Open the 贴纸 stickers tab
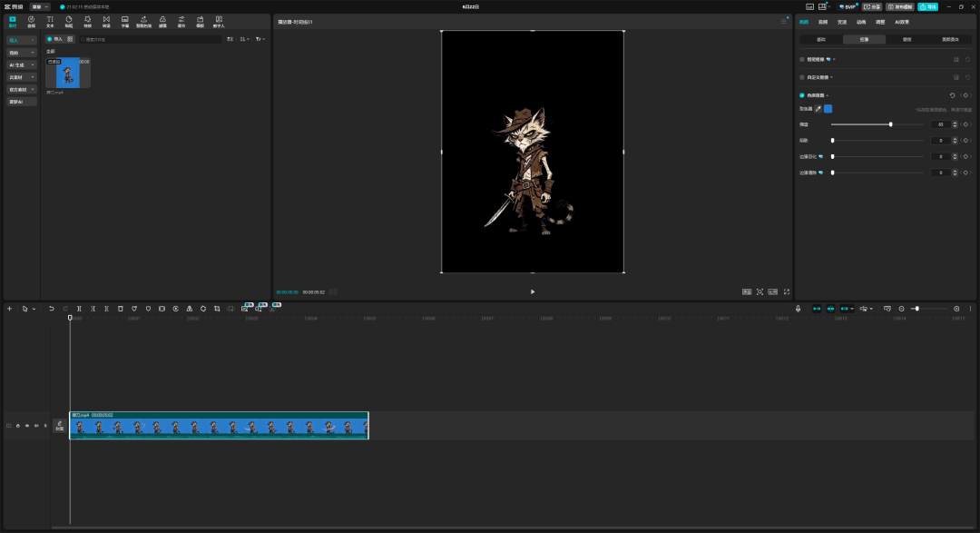Viewport: 980px width, 533px height. pos(69,22)
